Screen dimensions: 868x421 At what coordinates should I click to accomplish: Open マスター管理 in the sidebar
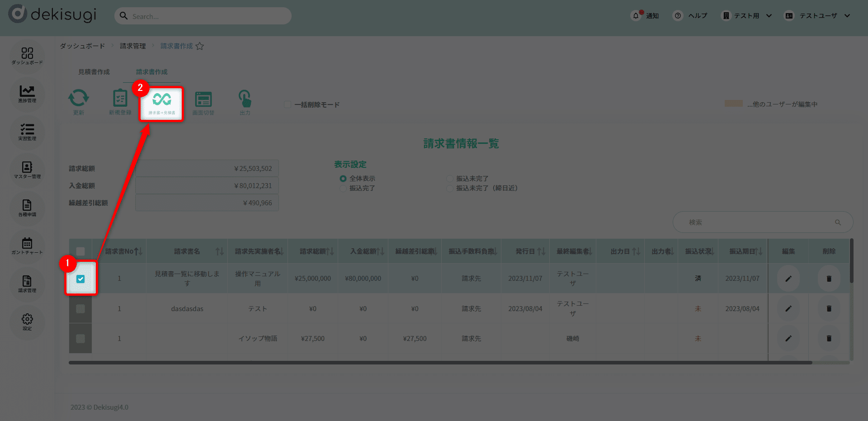click(x=27, y=170)
